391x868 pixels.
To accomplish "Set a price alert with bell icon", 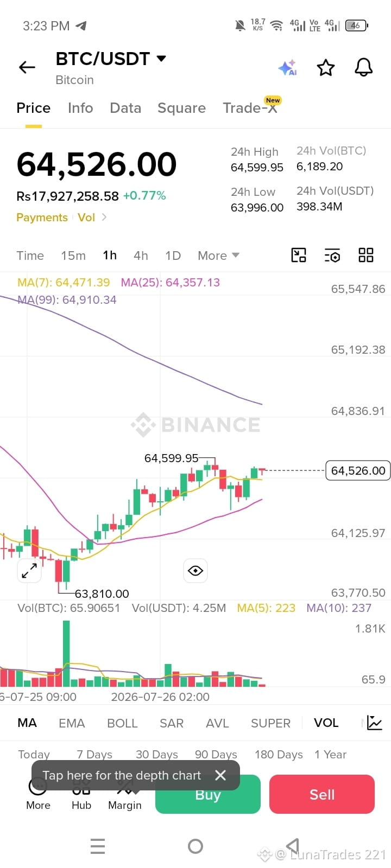I will pos(364,68).
